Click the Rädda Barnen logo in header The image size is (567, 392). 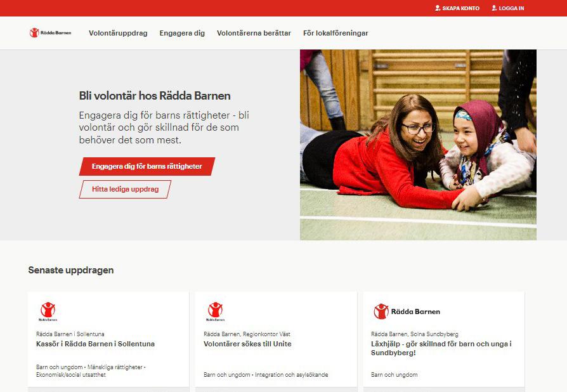click(50, 33)
